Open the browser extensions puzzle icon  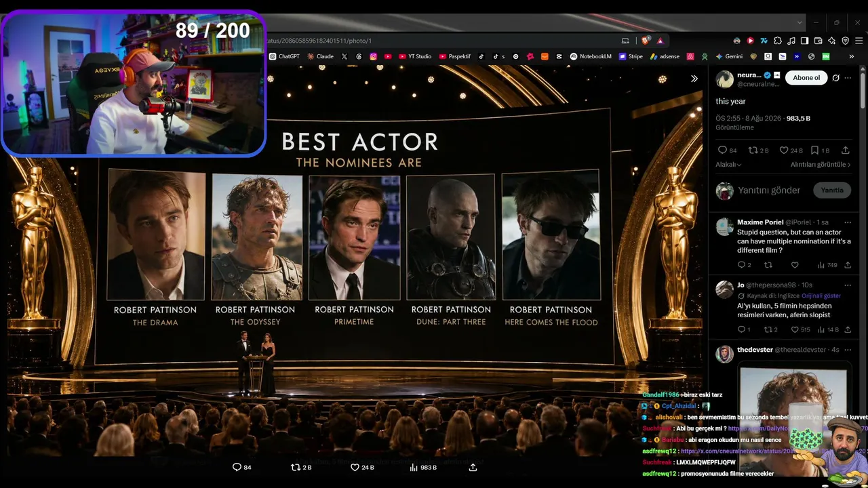[778, 41]
